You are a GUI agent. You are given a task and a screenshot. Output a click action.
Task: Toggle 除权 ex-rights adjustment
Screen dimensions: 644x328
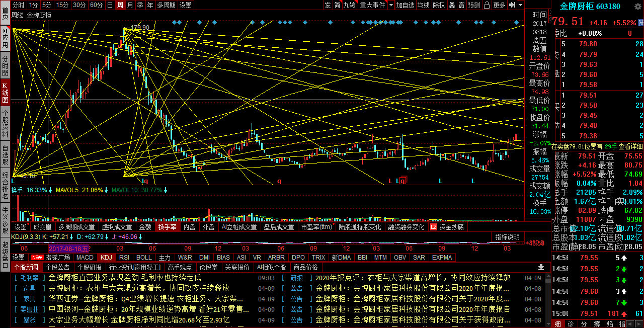point(439,5)
